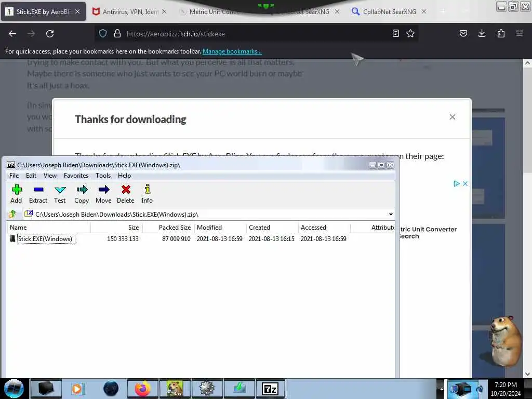The height and width of the screenshot is (399, 532).
Task: Open the File menu in 7-Zip
Action: point(14,176)
